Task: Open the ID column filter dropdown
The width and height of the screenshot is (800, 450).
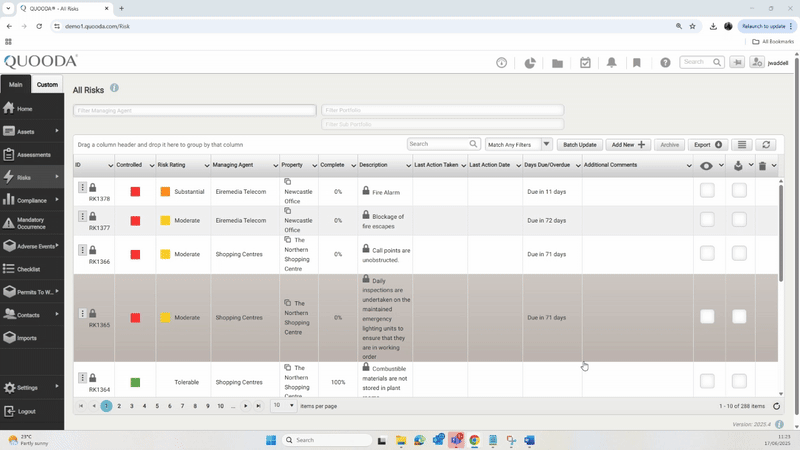Action: (x=110, y=166)
